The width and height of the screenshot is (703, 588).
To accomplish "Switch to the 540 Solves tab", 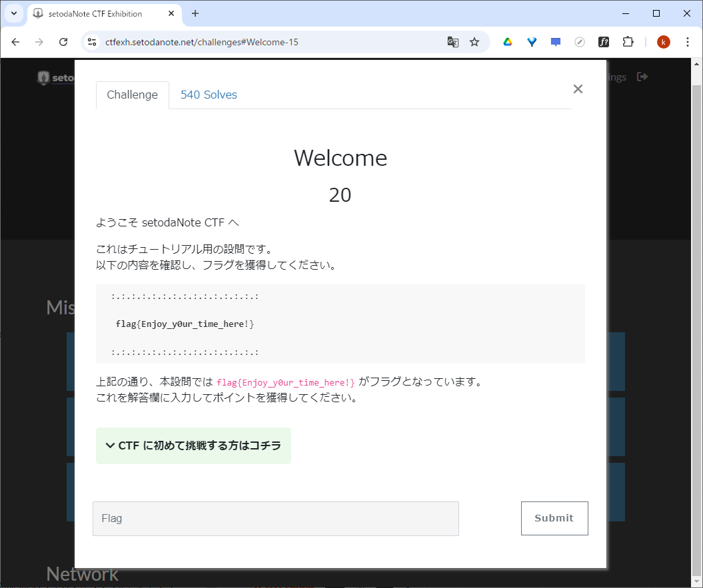I will point(209,95).
